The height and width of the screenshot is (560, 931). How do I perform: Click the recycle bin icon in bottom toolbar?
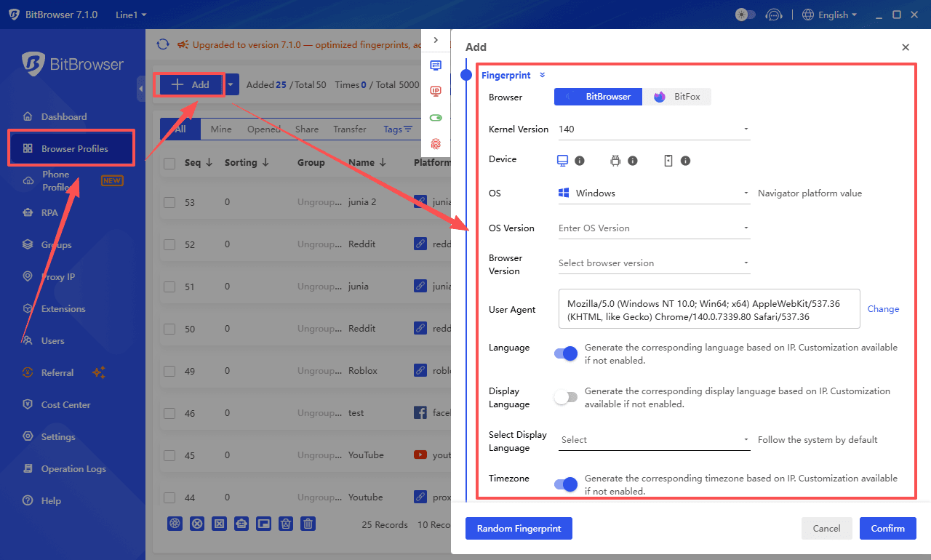click(285, 523)
